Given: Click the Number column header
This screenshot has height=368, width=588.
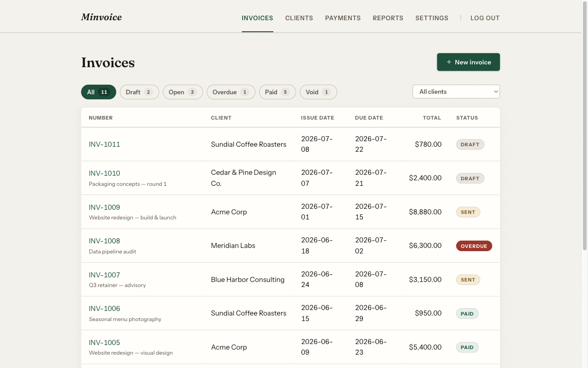Looking at the screenshot, I should tap(101, 118).
